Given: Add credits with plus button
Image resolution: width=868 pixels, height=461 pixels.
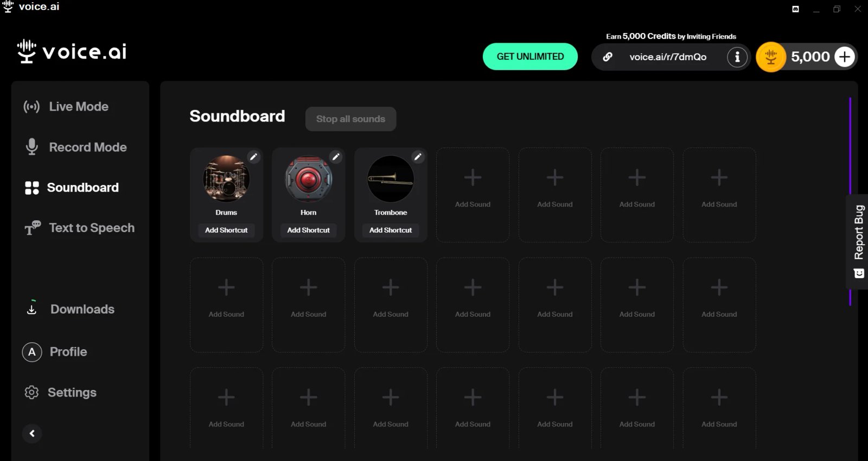Looking at the screenshot, I should pos(845,57).
